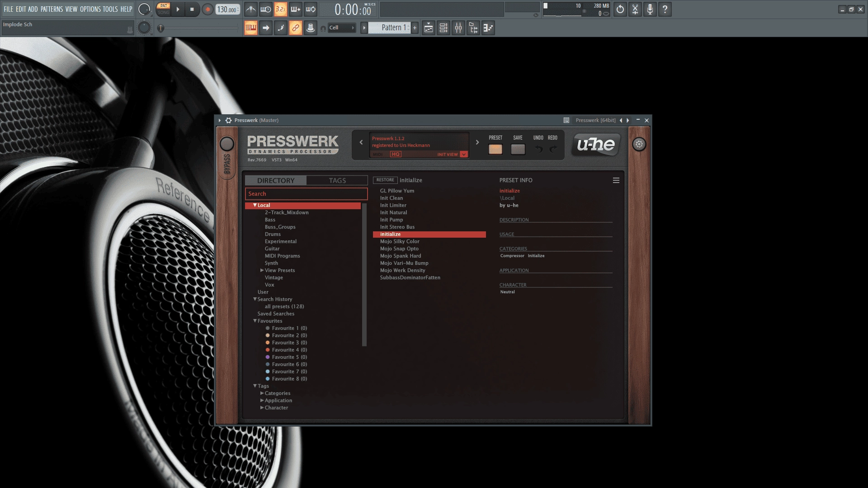Open Presswerk plugin window options gear icon
The width and height of the screenshot is (868, 488).
pos(229,120)
